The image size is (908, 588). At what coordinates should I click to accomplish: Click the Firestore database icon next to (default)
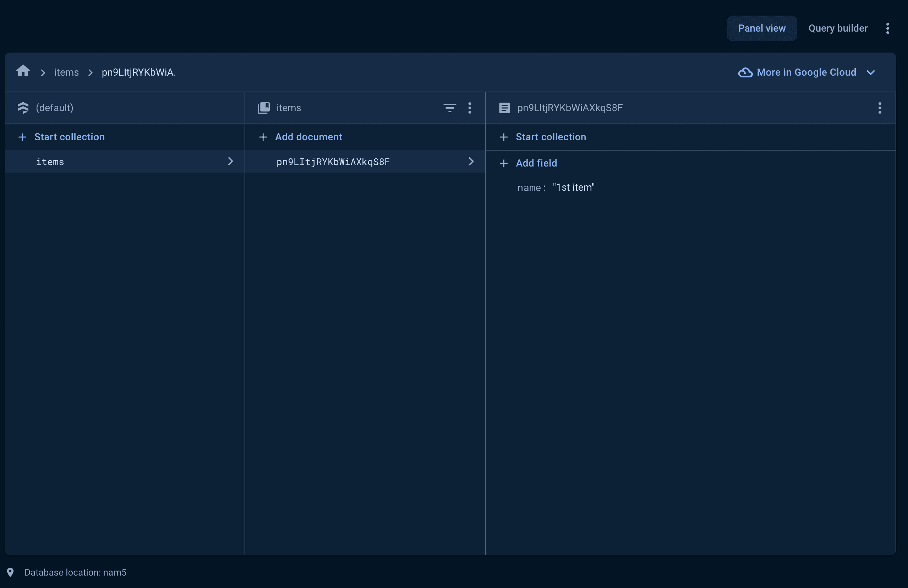click(23, 108)
